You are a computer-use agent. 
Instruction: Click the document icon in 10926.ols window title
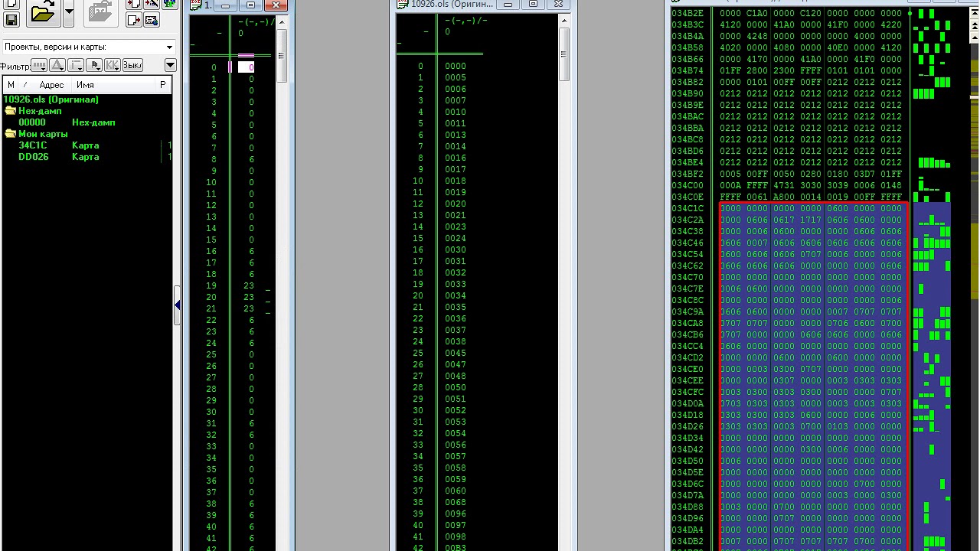(x=403, y=5)
